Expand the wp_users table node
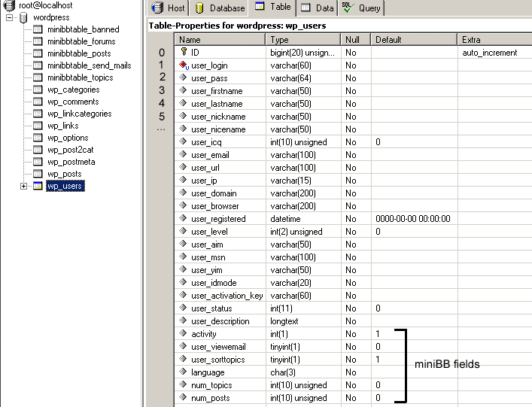This screenshot has width=532, height=407. tap(23, 186)
